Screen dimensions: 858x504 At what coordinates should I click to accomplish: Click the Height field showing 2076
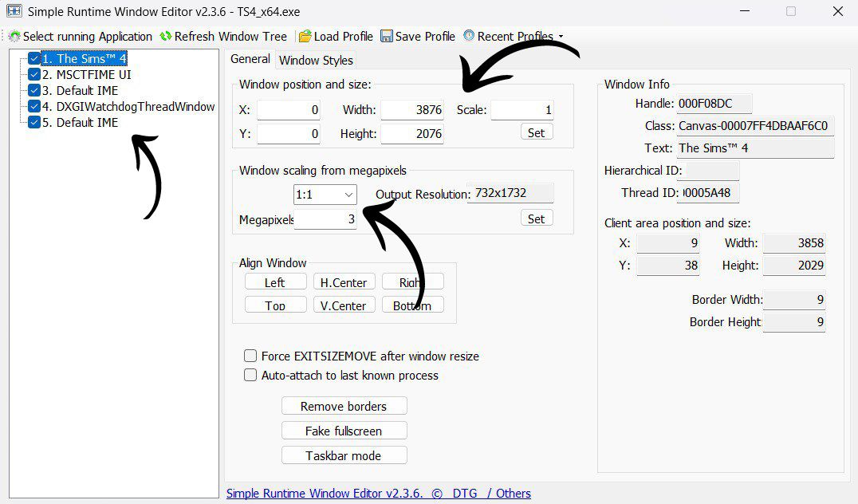[412, 133]
